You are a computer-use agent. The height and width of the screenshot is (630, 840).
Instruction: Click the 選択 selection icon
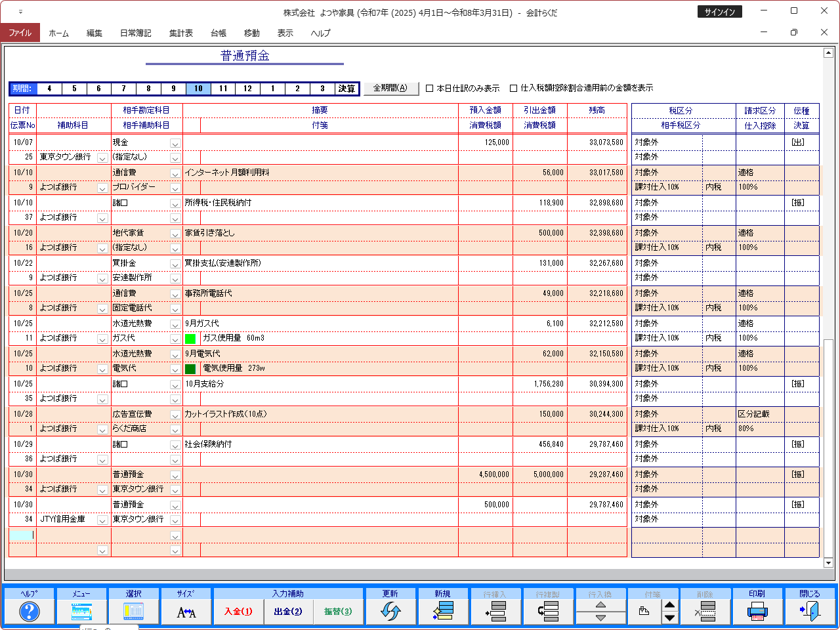point(134,612)
